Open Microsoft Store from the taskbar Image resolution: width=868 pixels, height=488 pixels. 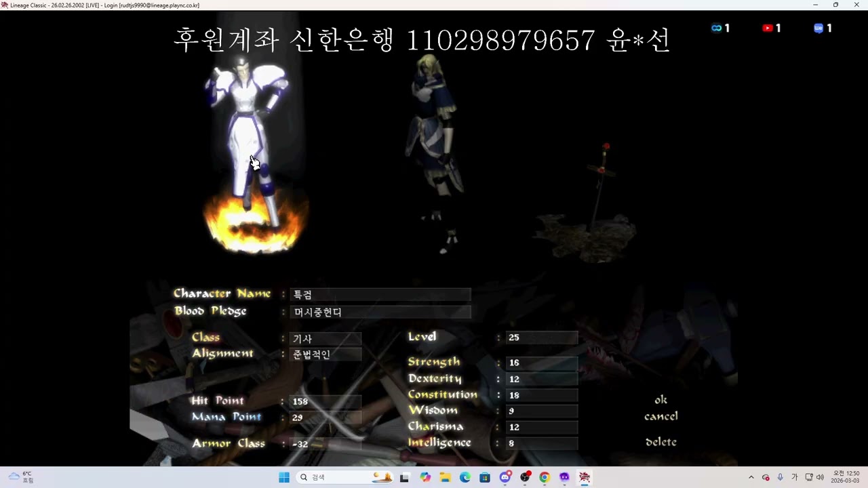(x=485, y=477)
